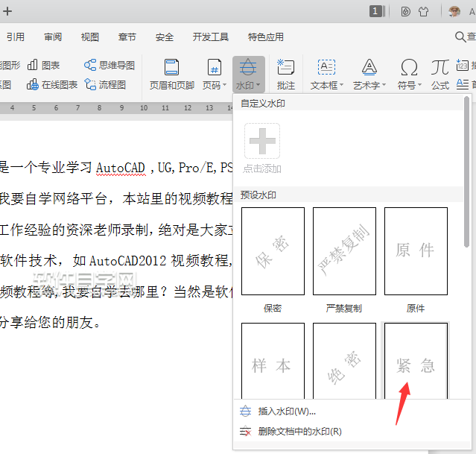Image resolution: width=476 pixels, height=454 pixels.
Task: Open the skin shirt icon
Action: coord(423,11)
